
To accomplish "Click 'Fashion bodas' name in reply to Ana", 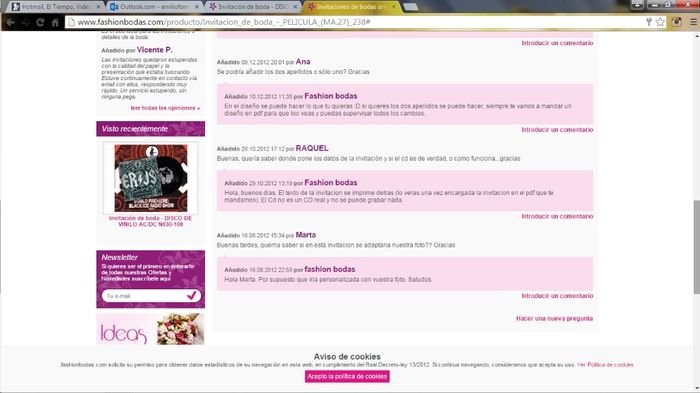I will 330,96.
